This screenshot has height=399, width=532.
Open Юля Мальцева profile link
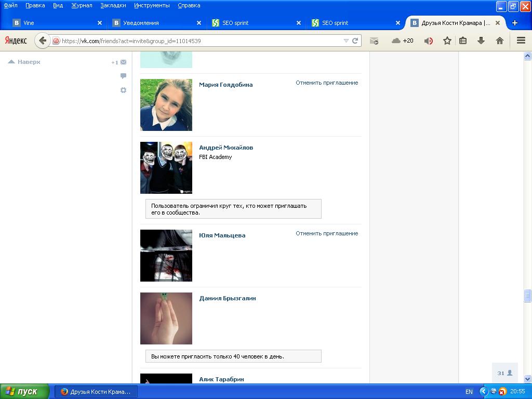coord(222,235)
